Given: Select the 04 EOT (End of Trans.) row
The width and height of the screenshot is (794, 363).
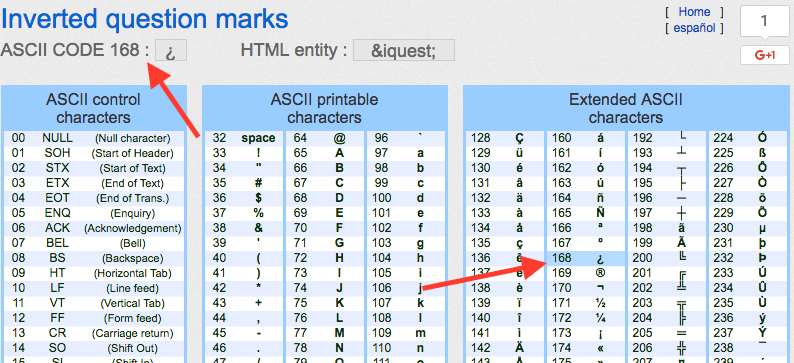Looking at the screenshot, I should (94, 198).
